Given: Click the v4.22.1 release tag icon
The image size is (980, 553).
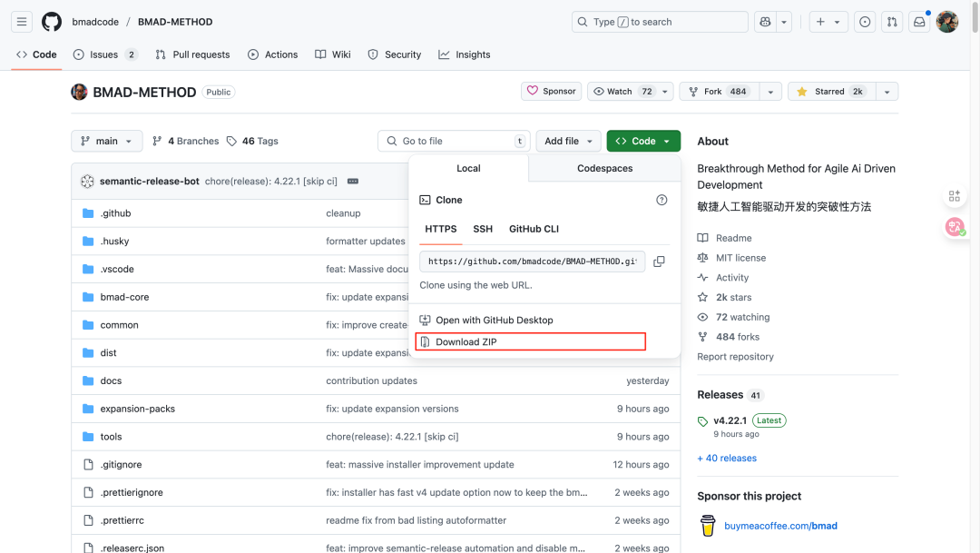Looking at the screenshot, I should 702,421.
